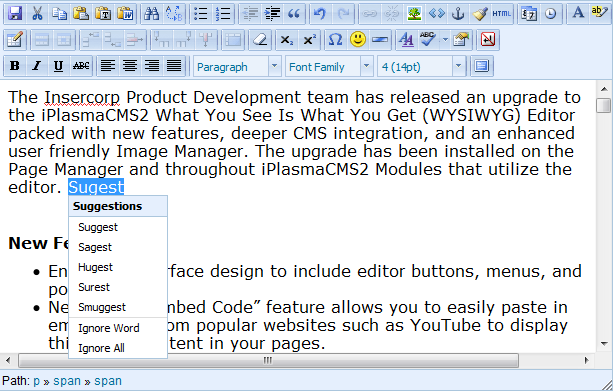This screenshot has height=392, width=613.
Task: Apply subscript formatting
Action: pos(287,40)
